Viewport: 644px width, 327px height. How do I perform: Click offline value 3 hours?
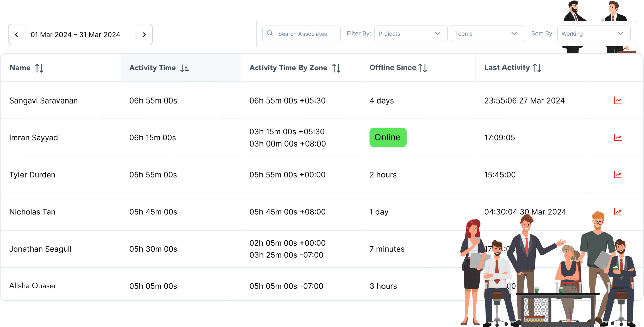[x=383, y=286]
